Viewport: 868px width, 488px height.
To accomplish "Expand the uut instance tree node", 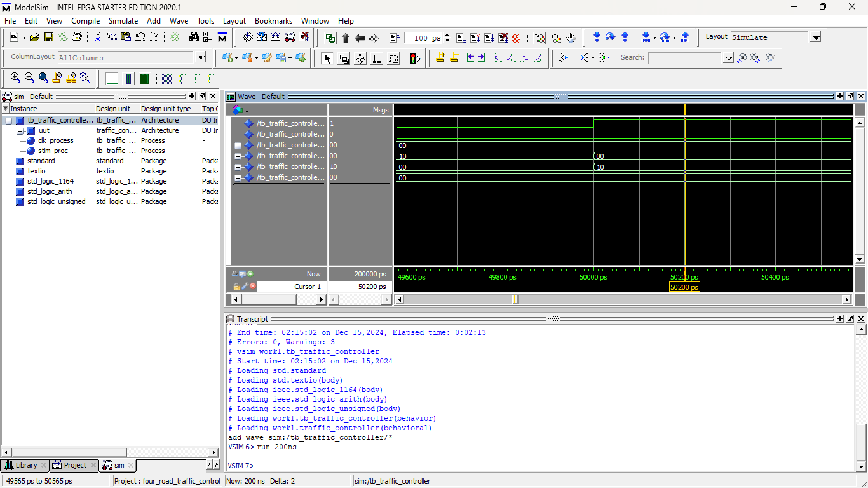I will click(20, 131).
